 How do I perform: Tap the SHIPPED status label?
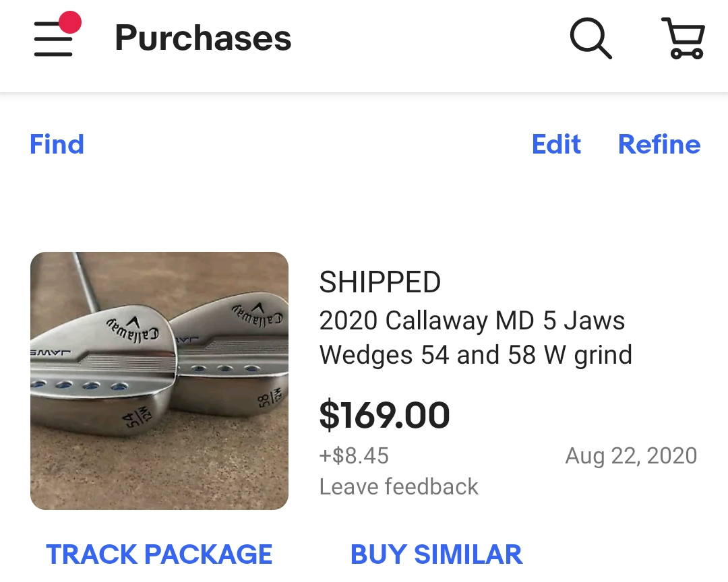click(380, 282)
